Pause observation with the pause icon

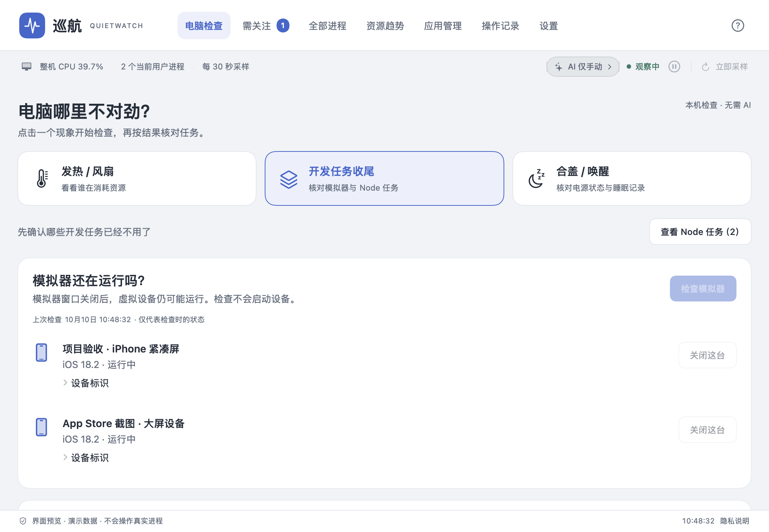(674, 66)
